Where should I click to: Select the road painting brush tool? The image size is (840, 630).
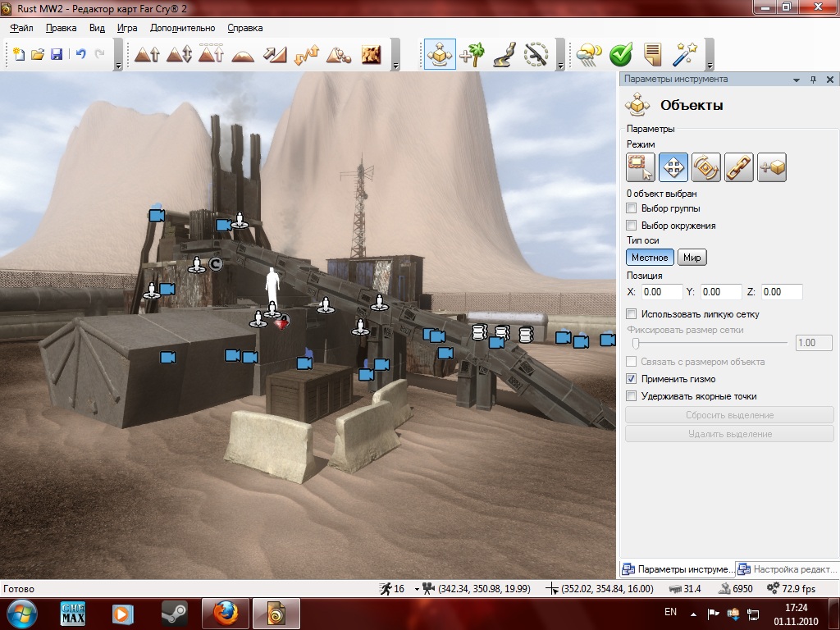point(504,54)
